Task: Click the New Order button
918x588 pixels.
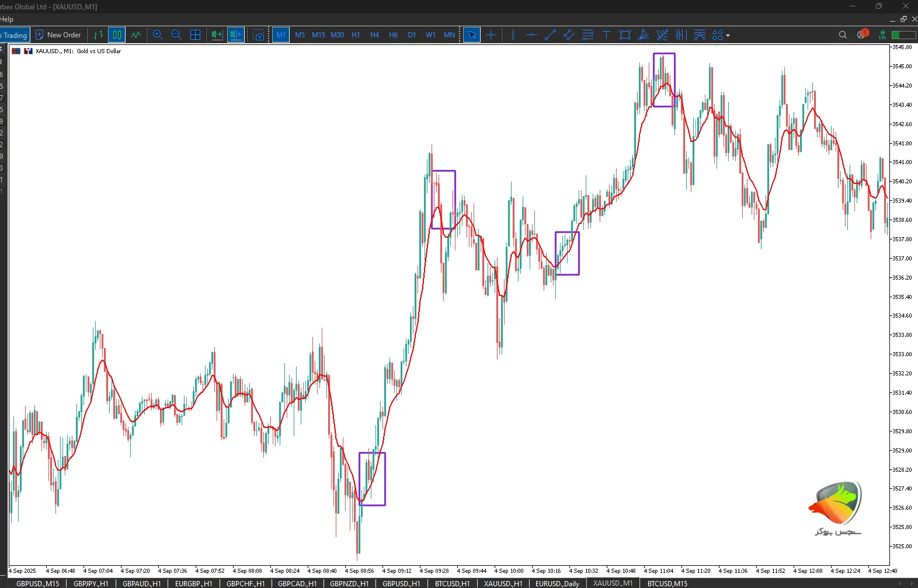Action: tap(58, 35)
